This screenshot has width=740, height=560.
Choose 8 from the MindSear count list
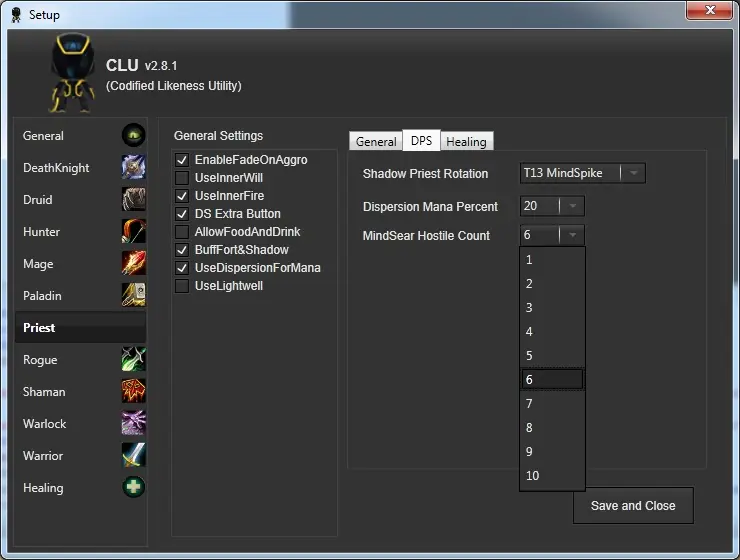552,427
